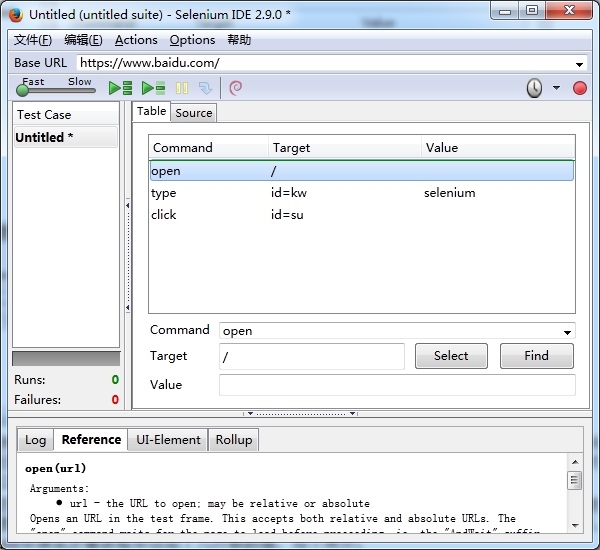
Task: Click the Target input field
Action: pos(311,356)
